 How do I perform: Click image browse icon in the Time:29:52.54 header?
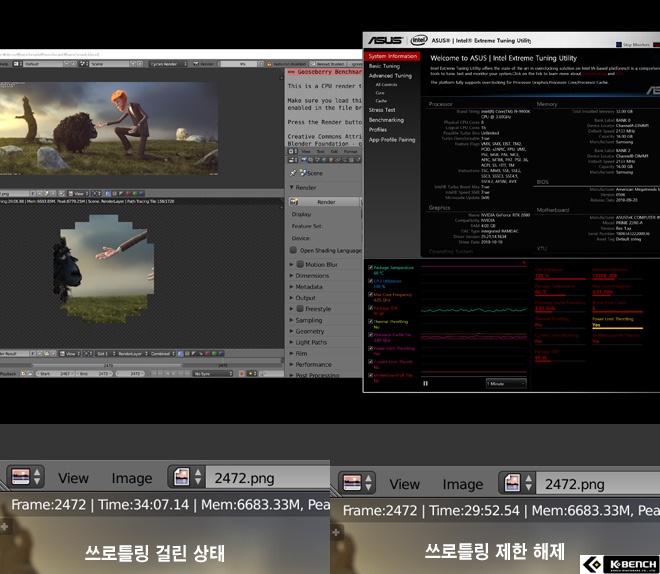tap(517, 483)
